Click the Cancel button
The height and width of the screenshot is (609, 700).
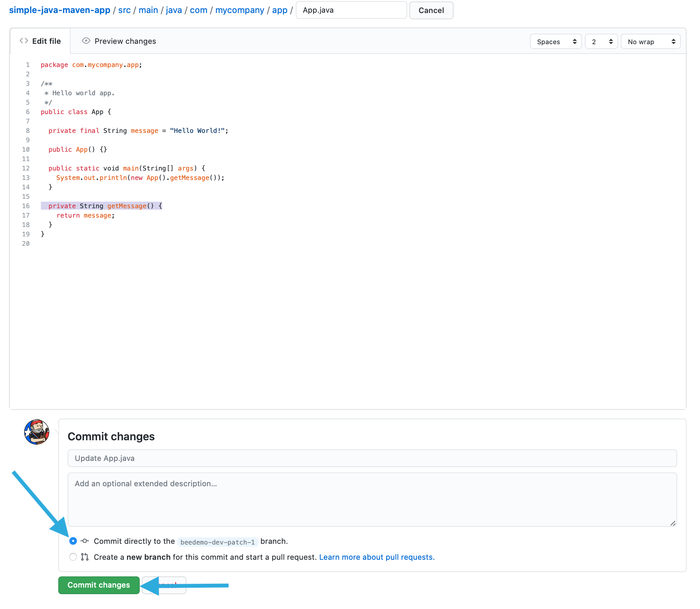pyautogui.click(x=431, y=10)
